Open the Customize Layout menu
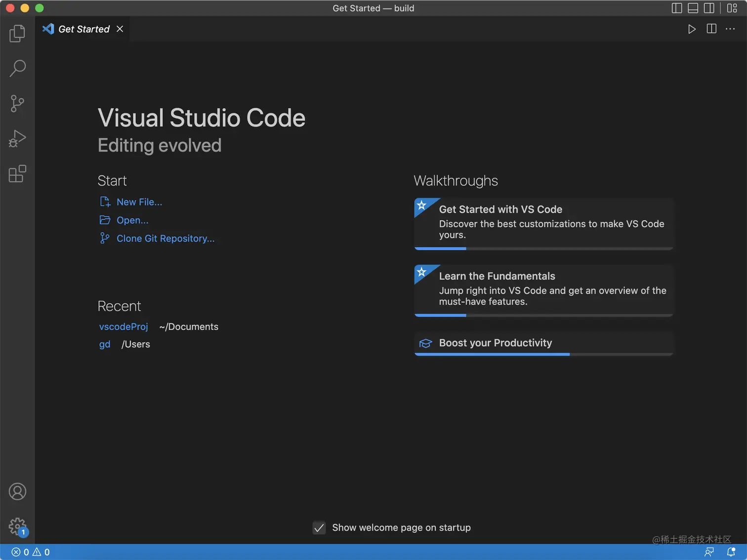The width and height of the screenshot is (747, 560). pos(732,8)
